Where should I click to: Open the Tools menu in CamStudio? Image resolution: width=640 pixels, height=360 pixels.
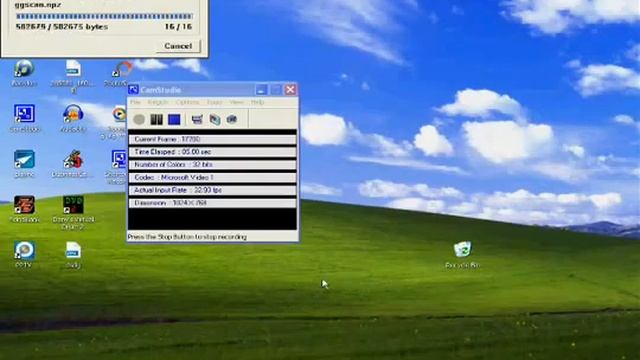(x=215, y=102)
